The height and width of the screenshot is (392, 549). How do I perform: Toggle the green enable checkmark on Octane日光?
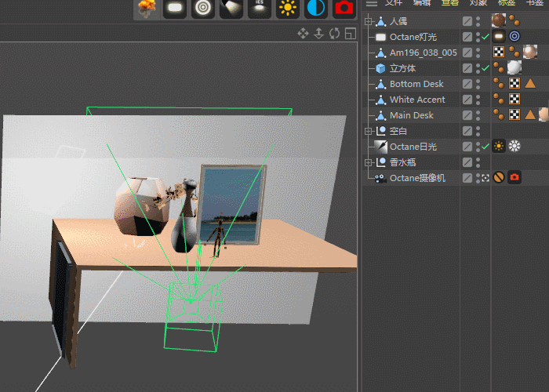(485, 147)
